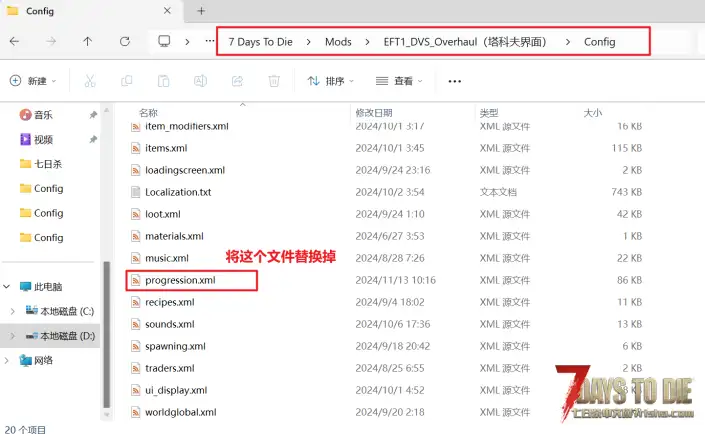The image size is (705, 434).
Task: Expand path chevron after EFT1_DVS_Overhaul
Action: coord(567,42)
